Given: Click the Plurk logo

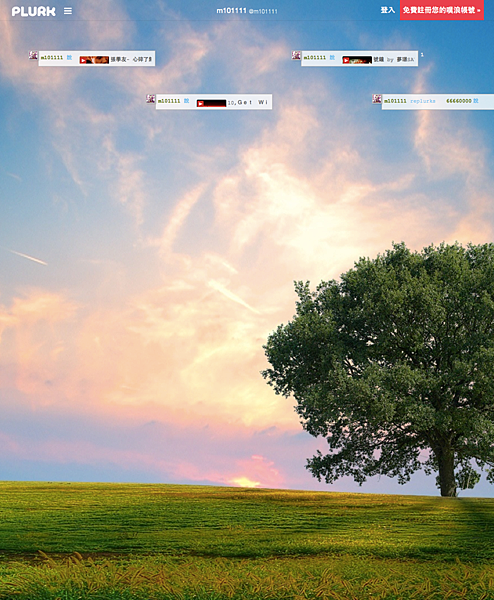Looking at the screenshot, I should (33, 11).
